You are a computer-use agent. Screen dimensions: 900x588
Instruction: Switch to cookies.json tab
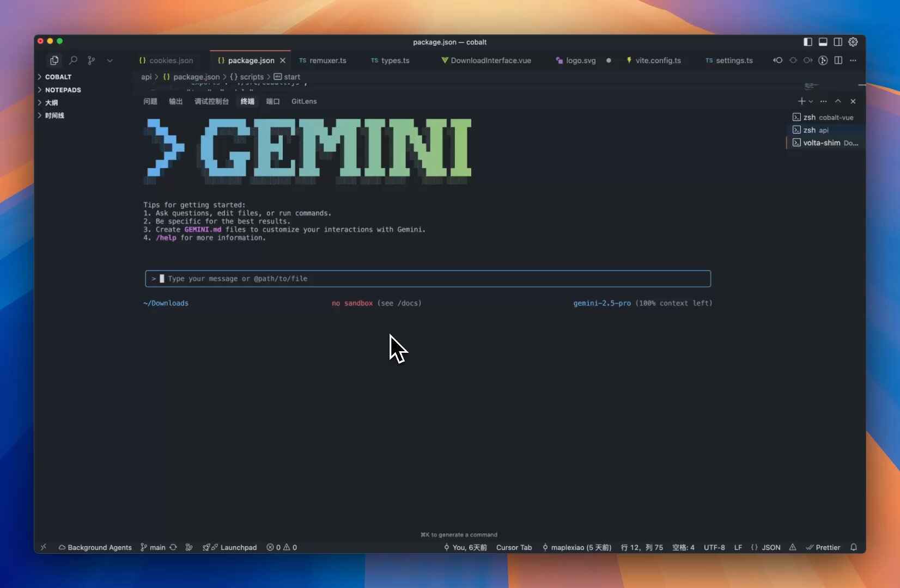pyautogui.click(x=166, y=60)
